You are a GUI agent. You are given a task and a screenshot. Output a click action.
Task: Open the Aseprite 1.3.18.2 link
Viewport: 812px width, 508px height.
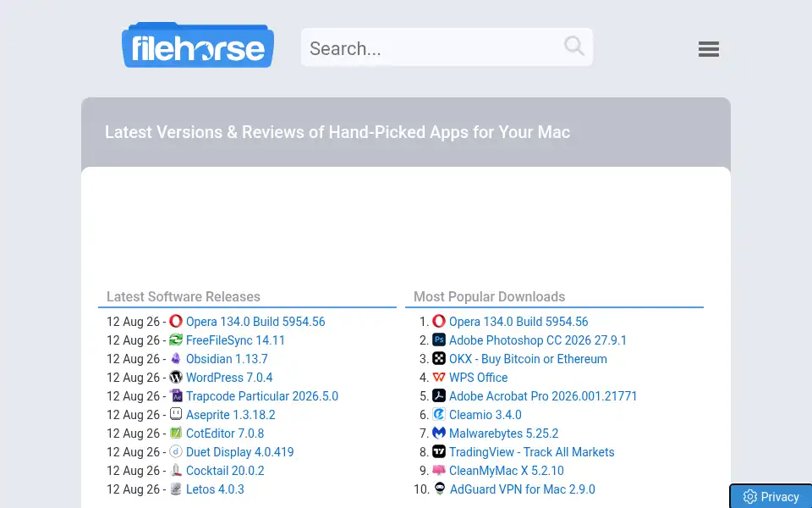tap(230, 415)
